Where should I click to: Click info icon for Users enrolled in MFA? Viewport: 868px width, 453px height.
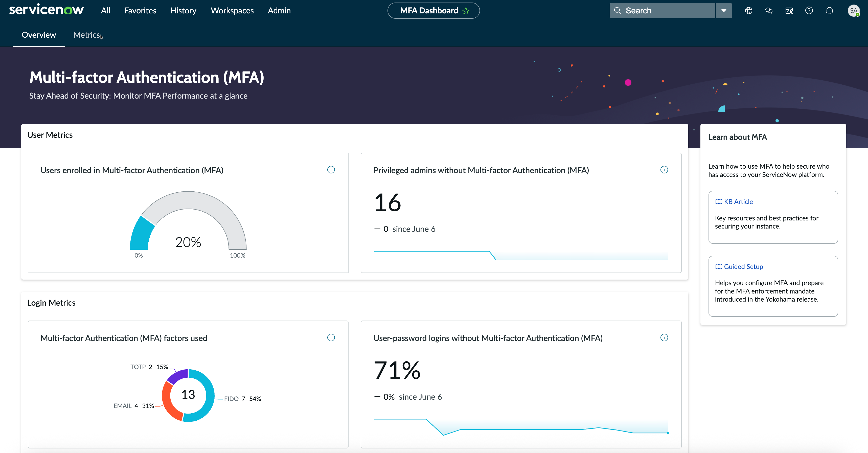point(331,170)
